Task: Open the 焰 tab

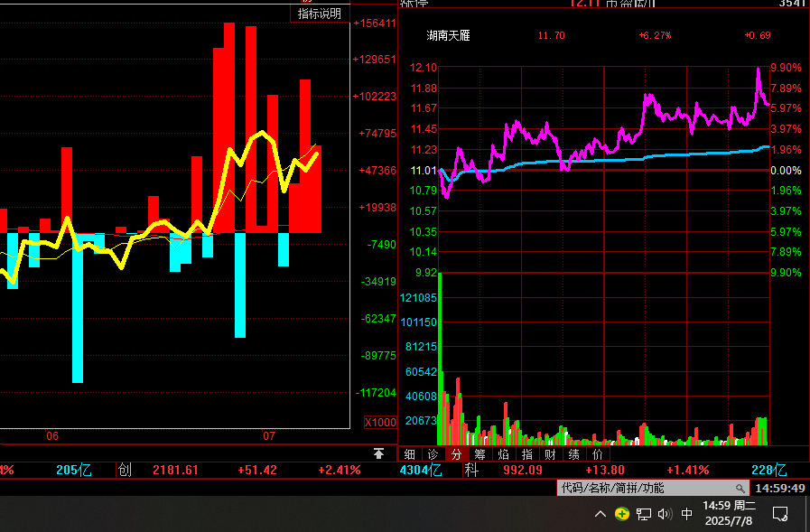Action: tap(504, 454)
